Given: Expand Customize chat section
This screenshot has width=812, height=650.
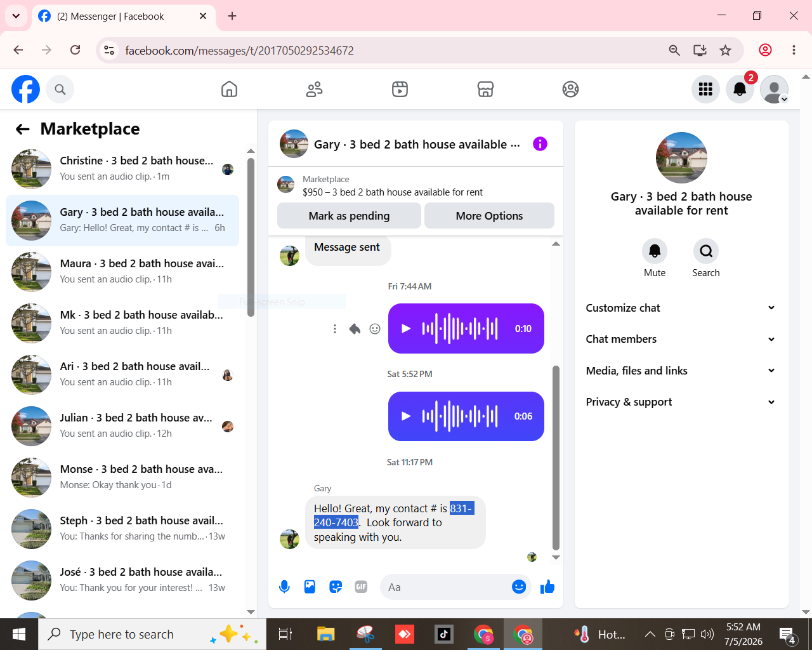Looking at the screenshot, I should pos(681,308).
